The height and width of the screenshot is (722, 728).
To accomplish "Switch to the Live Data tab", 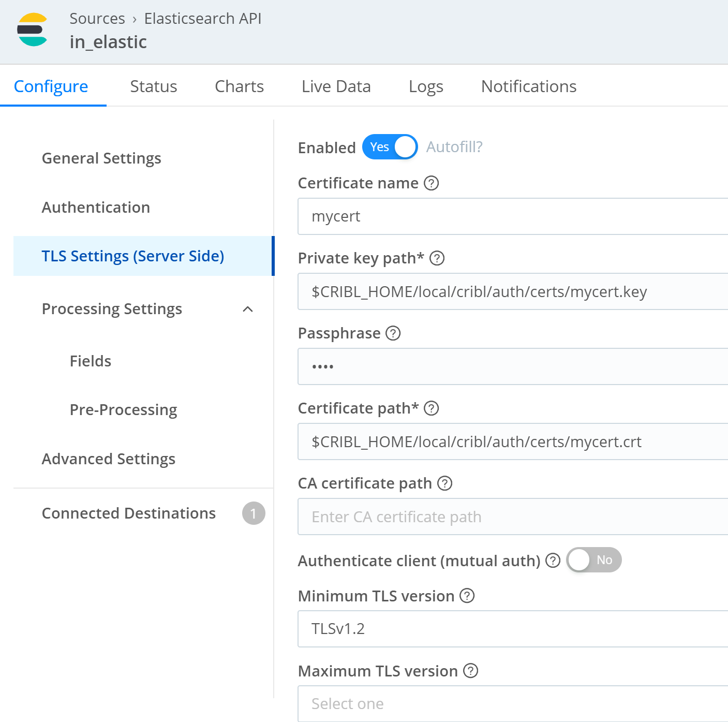I will coord(336,86).
